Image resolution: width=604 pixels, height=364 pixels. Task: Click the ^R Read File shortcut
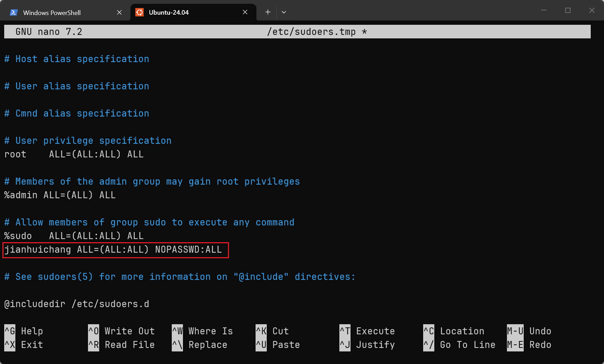click(121, 345)
